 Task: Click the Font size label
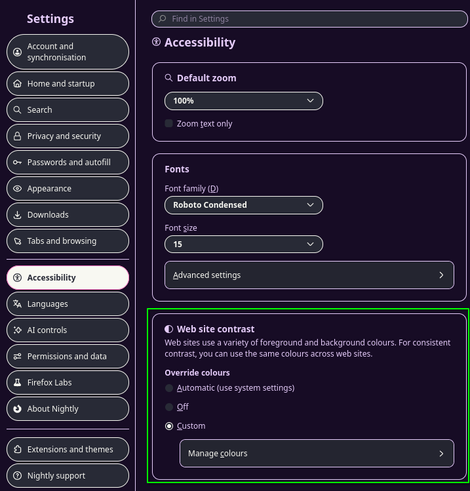[181, 228]
